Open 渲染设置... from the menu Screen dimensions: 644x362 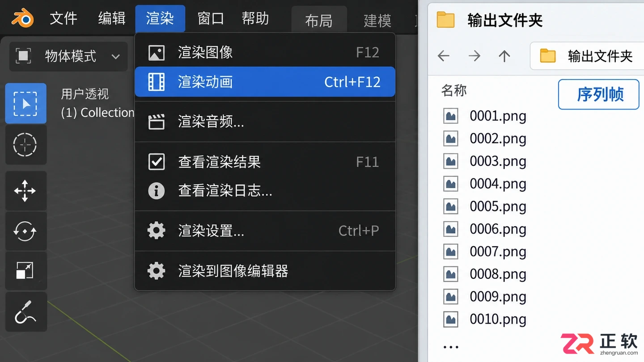click(x=265, y=231)
